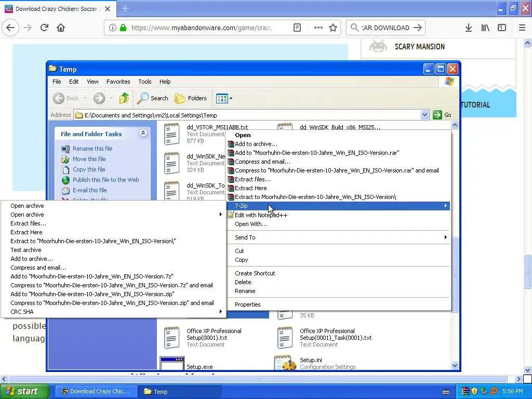Image resolution: width=532 pixels, height=399 pixels.
Task: Open Tools menu in Temp window
Action: pyautogui.click(x=144, y=82)
